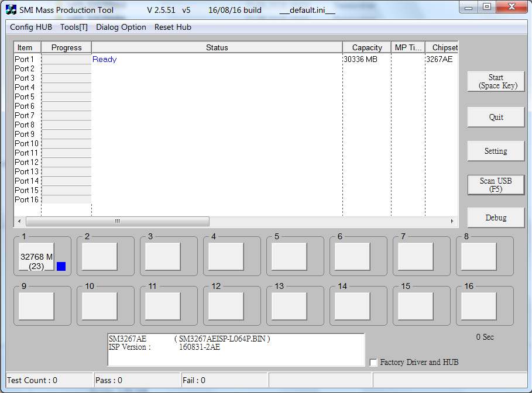Select the empty slot 9 button

coord(36,306)
